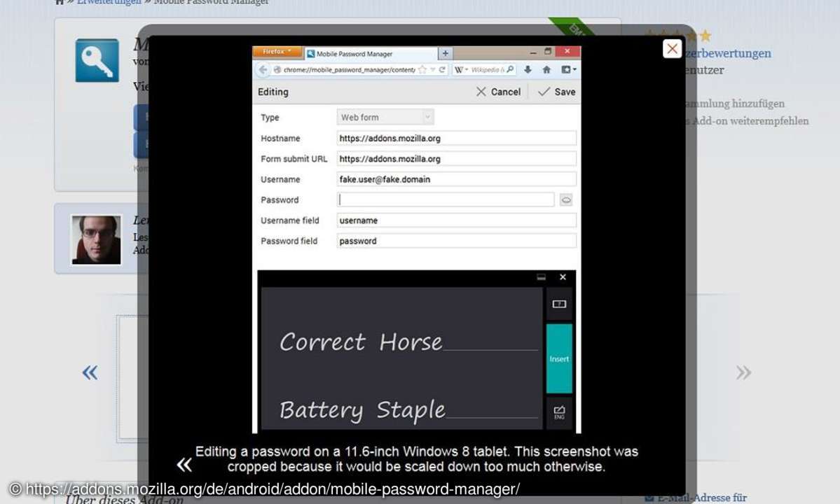Click browser back arrow button
The width and height of the screenshot is (840, 504).
coord(263,69)
